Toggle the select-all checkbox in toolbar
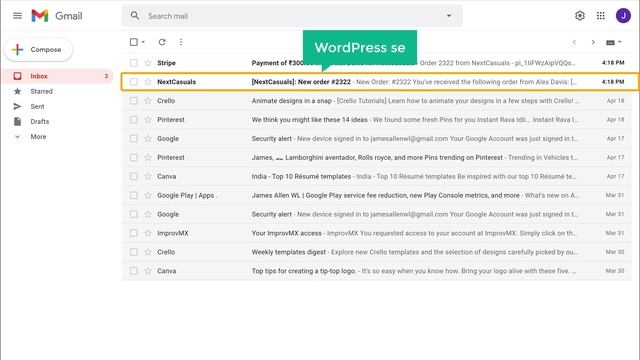640x360 pixels. [x=133, y=42]
